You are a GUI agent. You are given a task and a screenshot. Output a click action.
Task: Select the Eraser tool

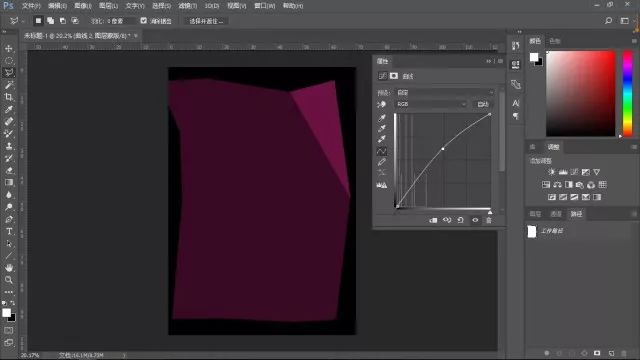pyautogui.click(x=9, y=171)
